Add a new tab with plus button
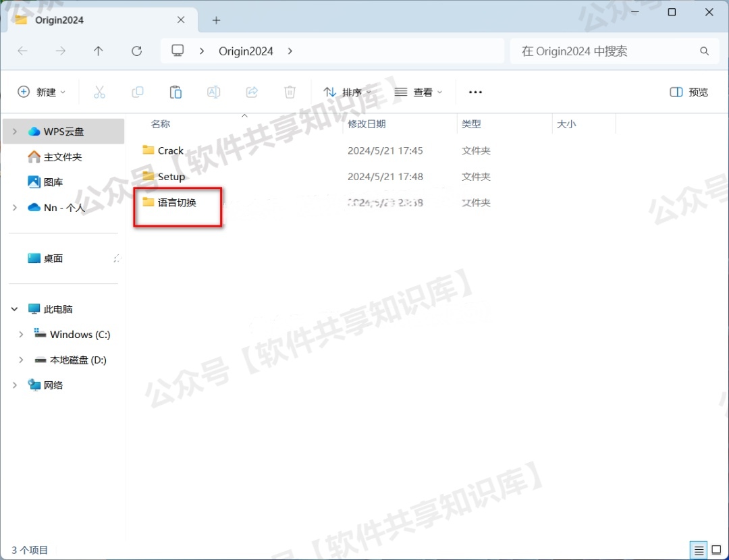This screenshot has width=729, height=560. pyautogui.click(x=216, y=20)
